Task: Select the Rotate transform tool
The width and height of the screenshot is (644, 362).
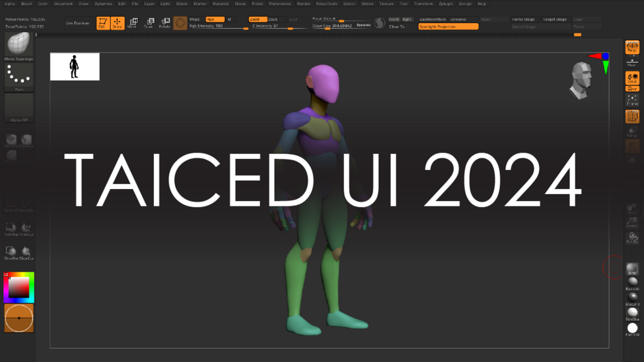Action: [165, 23]
